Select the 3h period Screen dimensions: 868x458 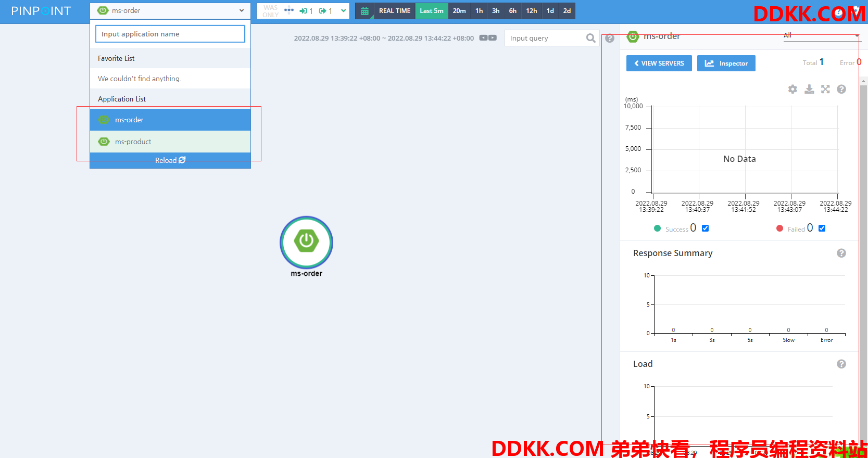click(x=496, y=11)
